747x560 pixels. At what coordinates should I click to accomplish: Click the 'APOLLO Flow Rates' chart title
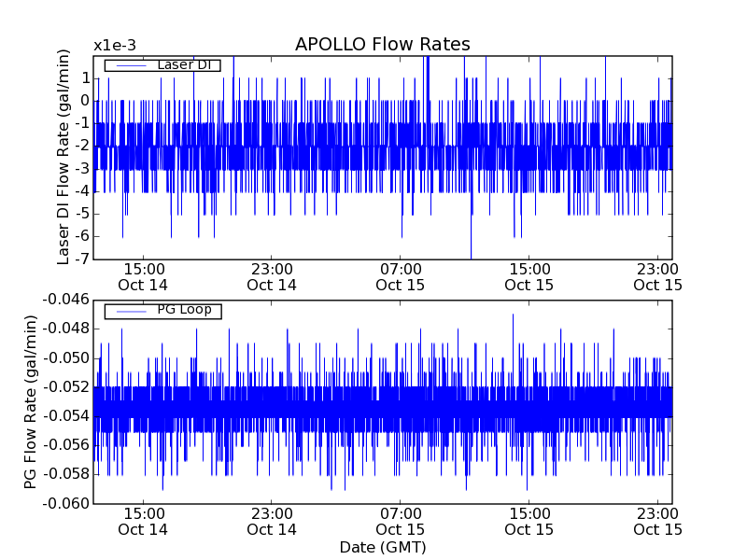click(383, 44)
